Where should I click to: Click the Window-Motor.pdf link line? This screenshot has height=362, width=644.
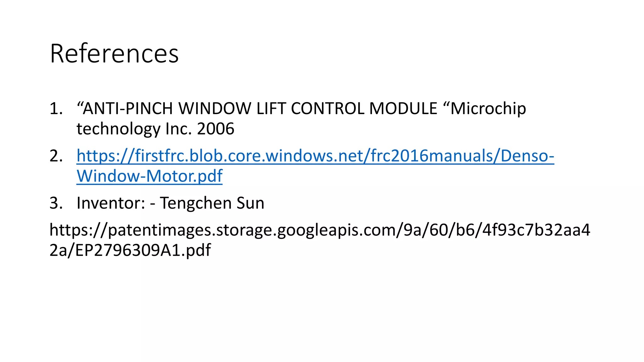[149, 176]
